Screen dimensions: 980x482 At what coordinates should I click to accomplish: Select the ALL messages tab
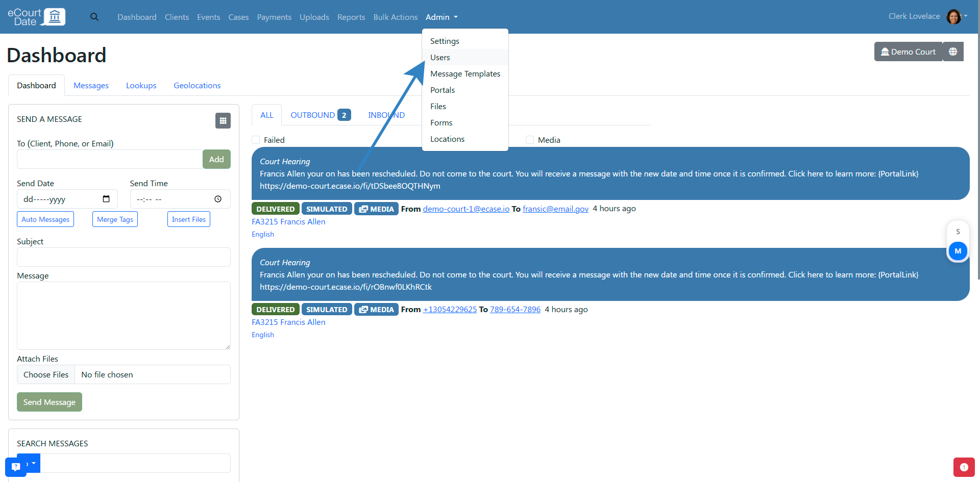click(x=267, y=115)
